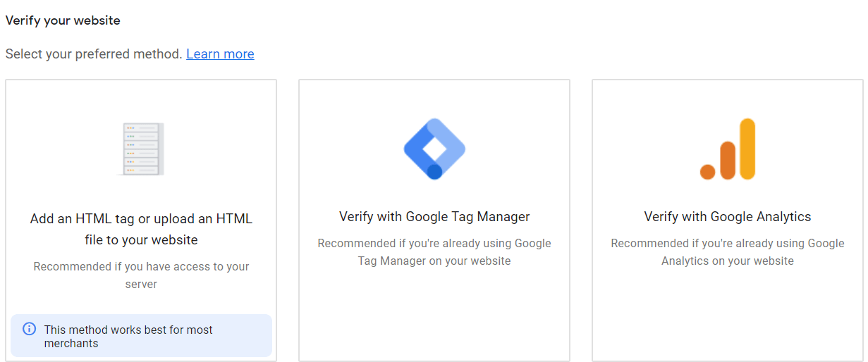This screenshot has width=868, height=362.
Task: Choose "Verify with Google Tag Manager" title
Action: point(434,216)
